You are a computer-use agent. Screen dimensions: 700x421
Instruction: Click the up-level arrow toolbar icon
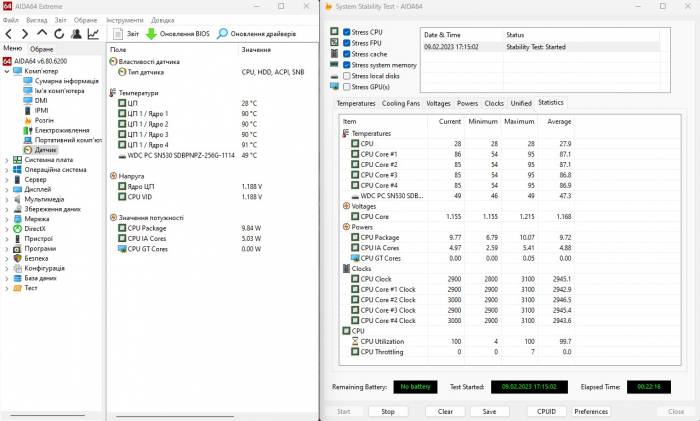pos(42,33)
